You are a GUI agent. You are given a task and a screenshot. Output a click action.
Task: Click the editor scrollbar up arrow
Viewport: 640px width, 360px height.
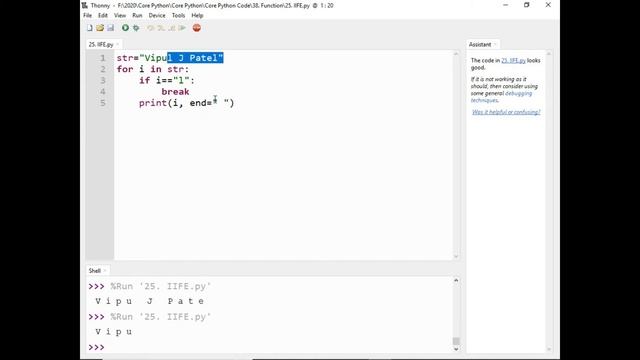pyautogui.click(x=456, y=53)
